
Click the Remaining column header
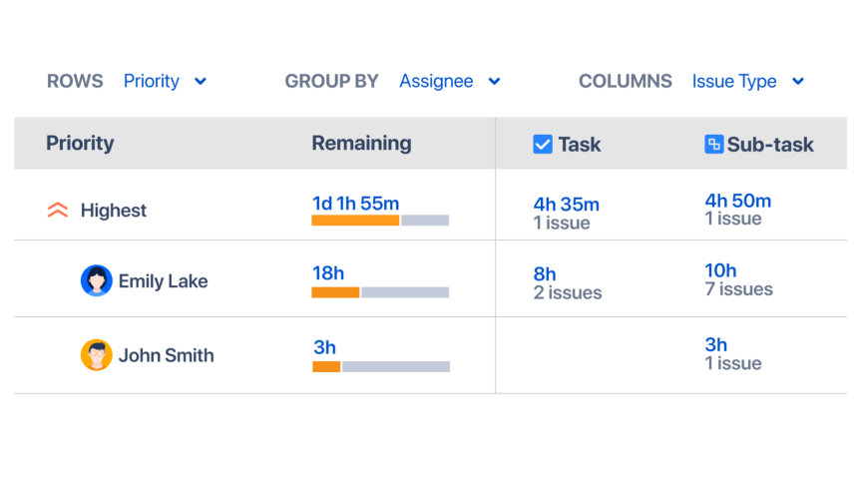pos(361,144)
